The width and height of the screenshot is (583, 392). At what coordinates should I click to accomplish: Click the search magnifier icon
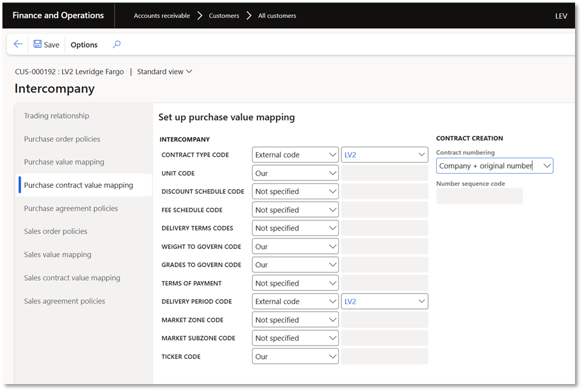pos(117,44)
